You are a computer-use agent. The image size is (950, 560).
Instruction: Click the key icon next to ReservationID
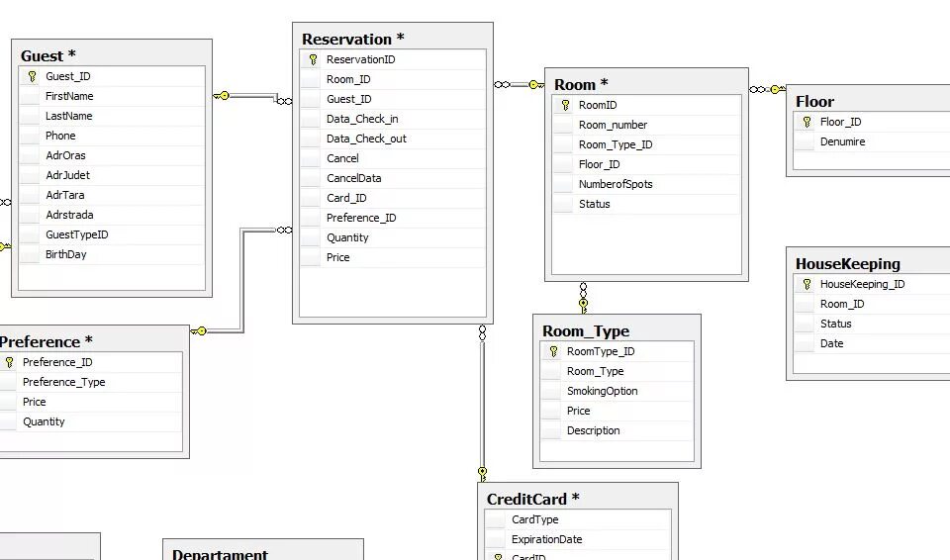(x=314, y=59)
